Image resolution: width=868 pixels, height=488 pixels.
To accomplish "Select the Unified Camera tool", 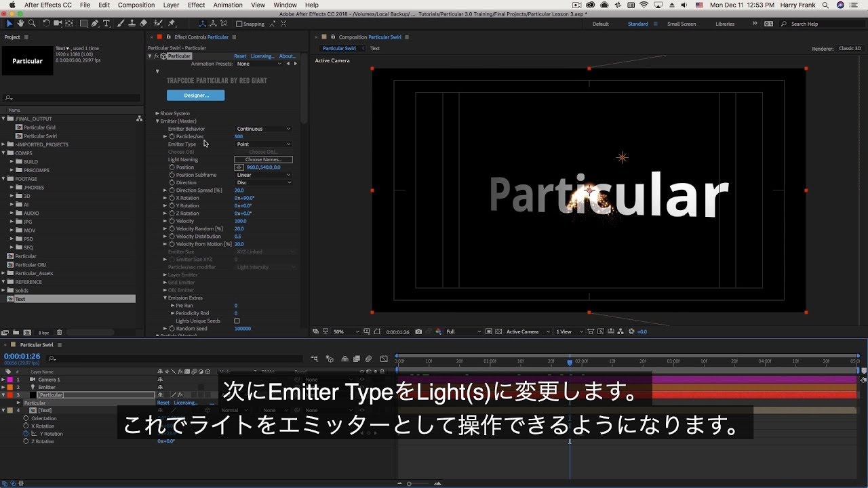I will tap(58, 24).
